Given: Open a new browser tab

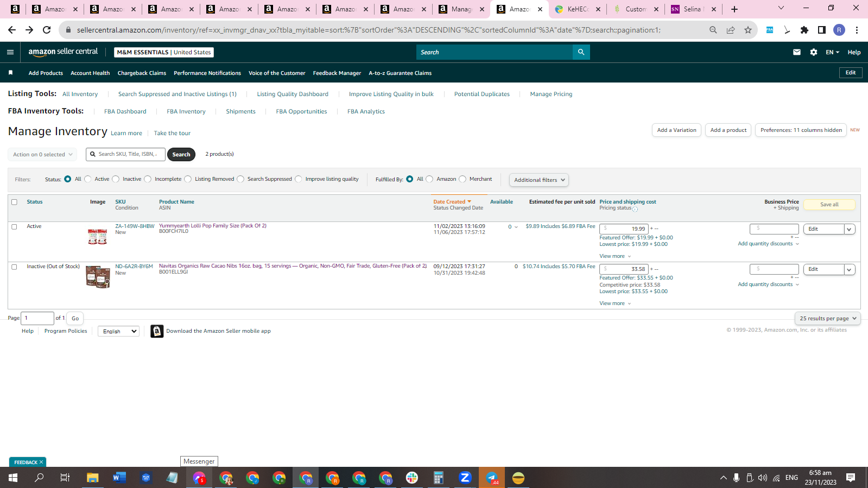Looking at the screenshot, I should tap(734, 9).
